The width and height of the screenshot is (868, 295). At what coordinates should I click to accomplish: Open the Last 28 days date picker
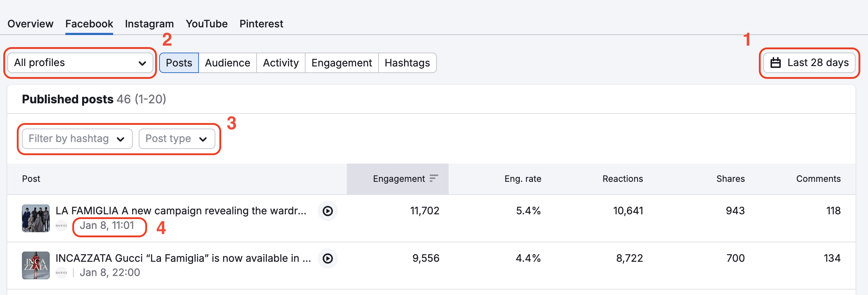(x=809, y=63)
